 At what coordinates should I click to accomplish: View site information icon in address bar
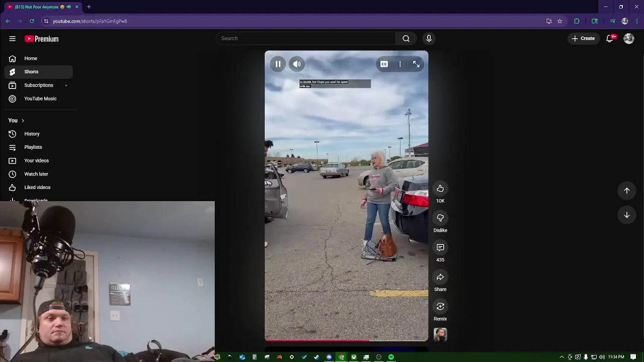coord(46,21)
